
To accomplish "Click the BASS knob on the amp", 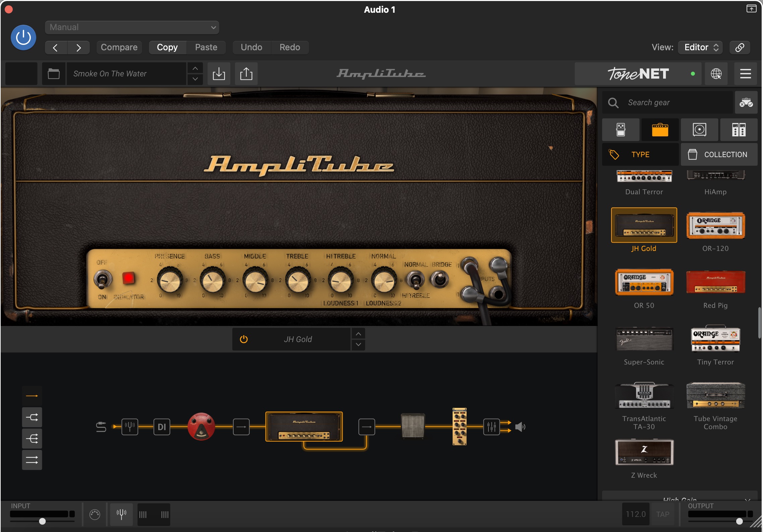I will tap(213, 281).
